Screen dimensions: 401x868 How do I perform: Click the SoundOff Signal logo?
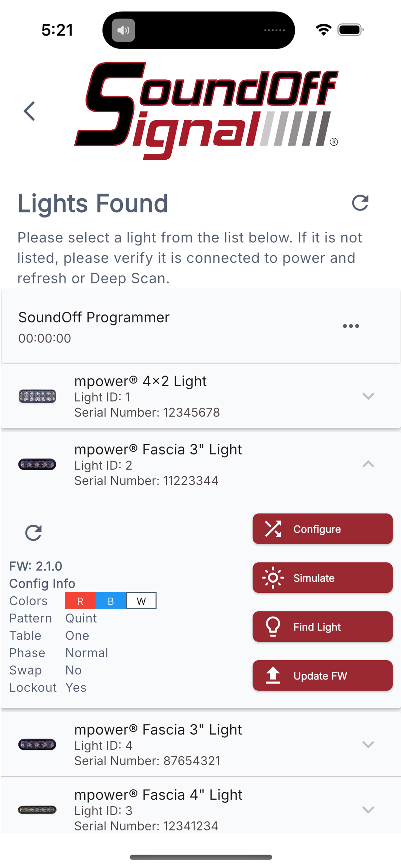(x=206, y=111)
